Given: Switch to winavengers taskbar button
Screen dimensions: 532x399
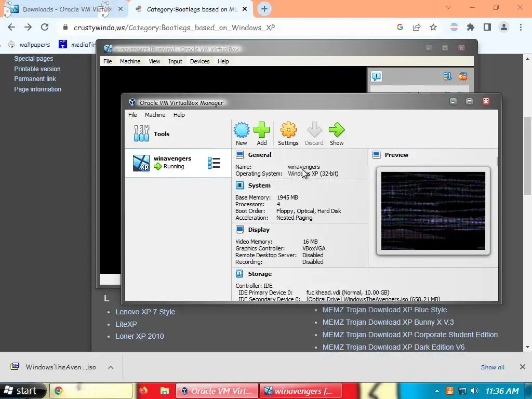Looking at the screenshot, I should tap(301, 391).
